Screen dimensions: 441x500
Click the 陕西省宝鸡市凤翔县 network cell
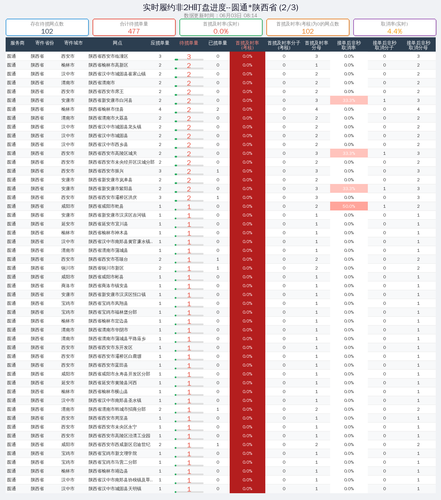(108, 303)
